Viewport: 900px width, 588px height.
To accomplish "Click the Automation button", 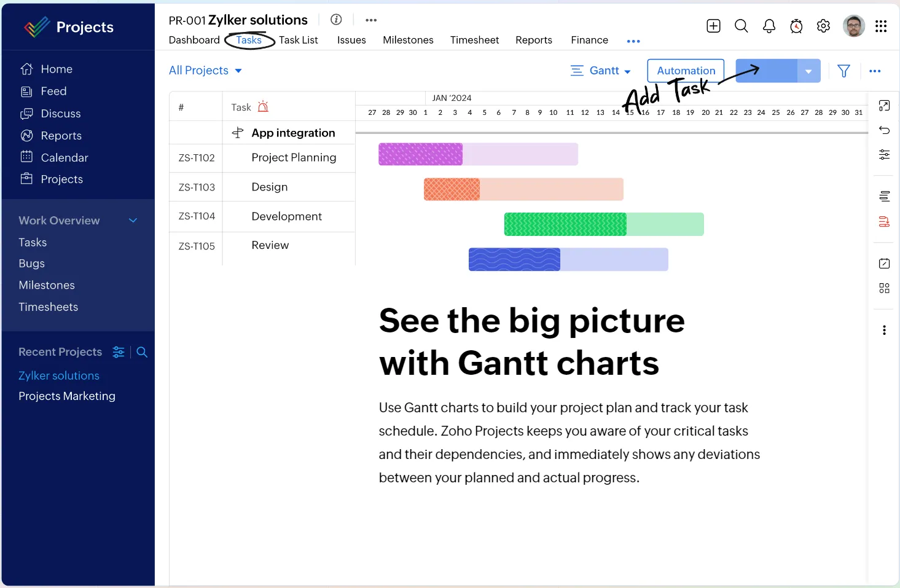I will (x=685, y=70).
